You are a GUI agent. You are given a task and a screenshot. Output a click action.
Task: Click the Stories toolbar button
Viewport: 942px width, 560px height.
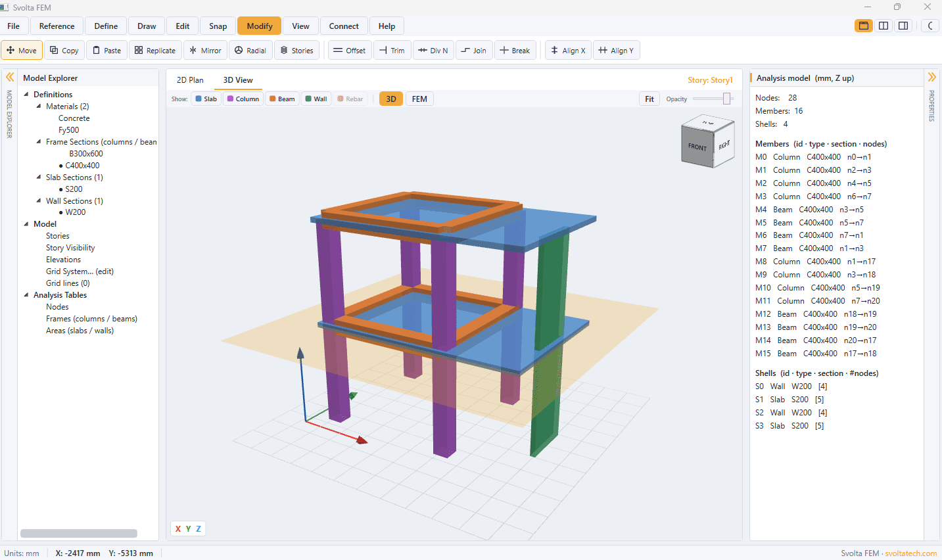point(296,51)
